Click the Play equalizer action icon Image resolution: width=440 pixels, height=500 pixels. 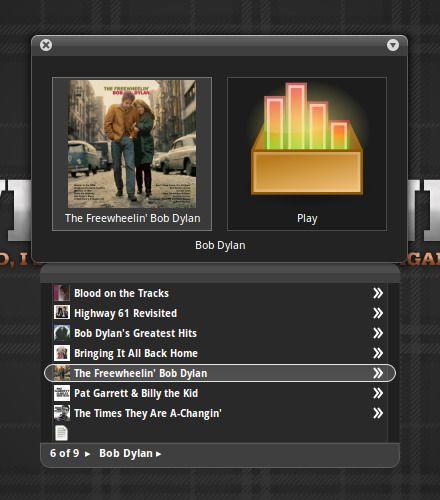307,138
